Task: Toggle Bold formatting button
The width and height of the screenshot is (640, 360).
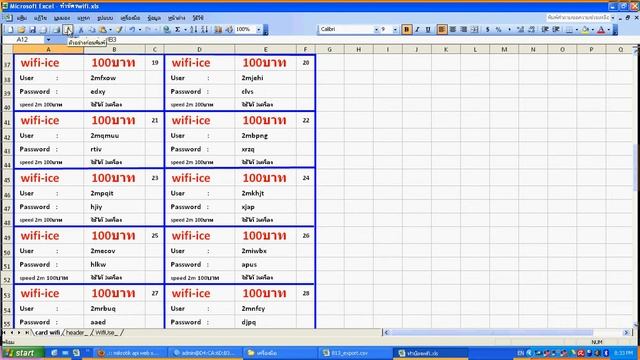Action: 407,29
